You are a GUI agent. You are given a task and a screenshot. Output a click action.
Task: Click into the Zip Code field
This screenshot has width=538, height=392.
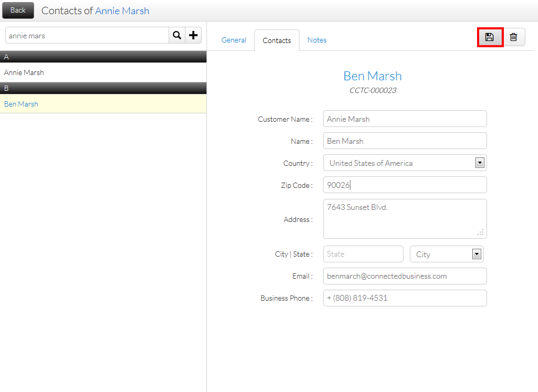click(x=405, y=185)
